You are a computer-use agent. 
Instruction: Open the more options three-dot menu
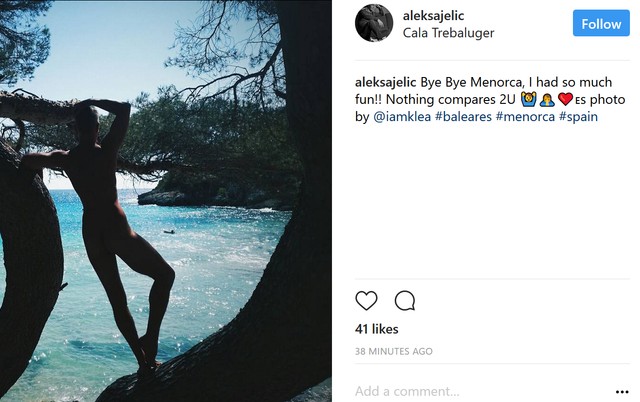621,391
